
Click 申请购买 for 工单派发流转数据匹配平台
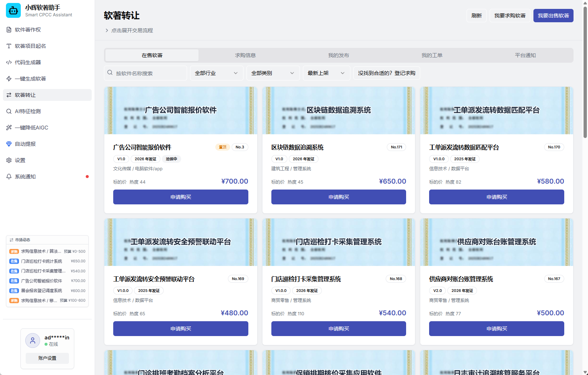click(x=497, y=197)
